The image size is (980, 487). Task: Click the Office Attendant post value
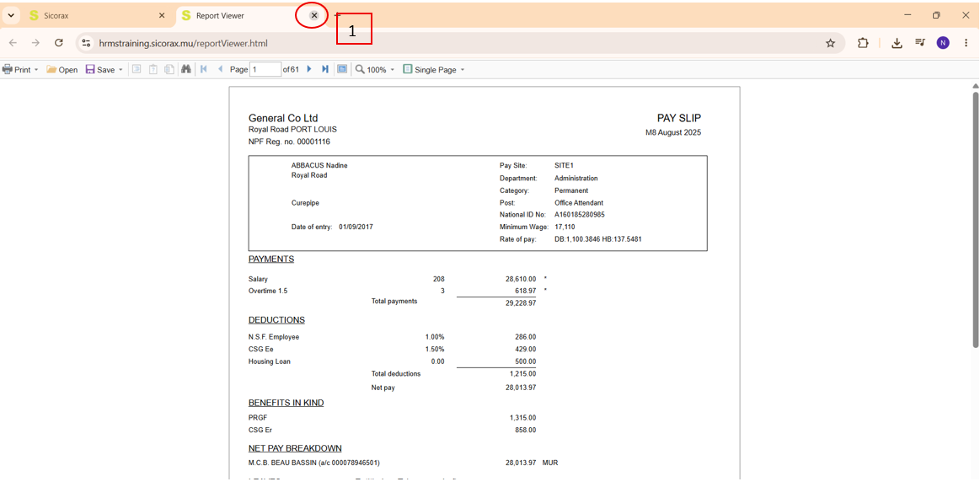tap(579, 202)
